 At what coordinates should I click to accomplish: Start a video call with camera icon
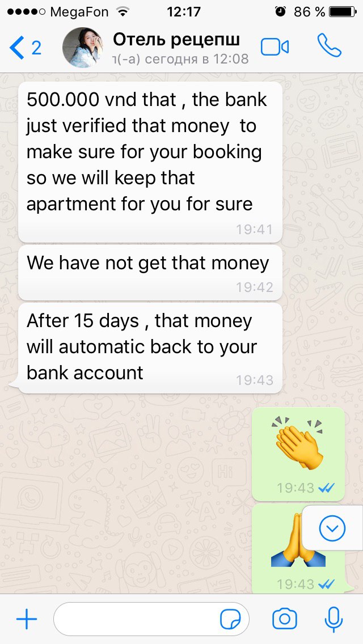pyautogui.click(x=275, y=47)
